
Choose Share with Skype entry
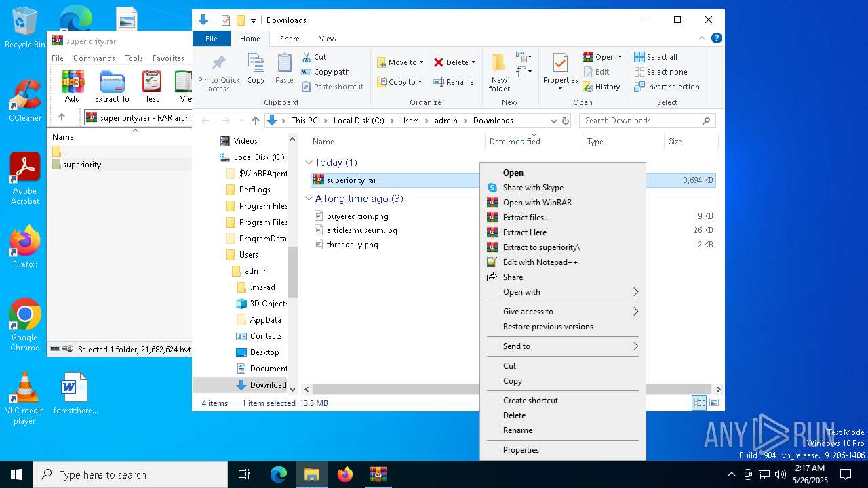click(563, 188)
